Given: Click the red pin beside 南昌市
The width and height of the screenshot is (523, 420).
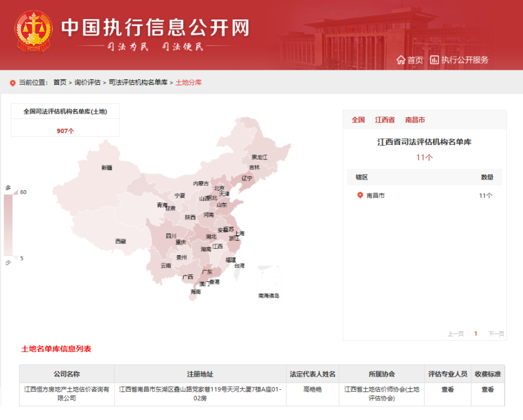Looking at the screenshot, I should tap(360, 195).
